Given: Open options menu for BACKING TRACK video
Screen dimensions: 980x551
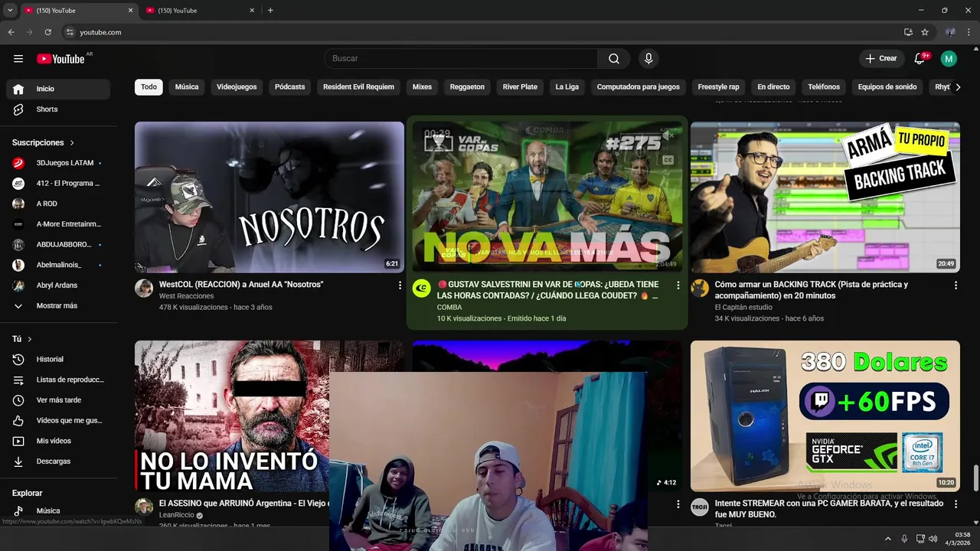Looking at the screenshot, I should click(955, 285).
